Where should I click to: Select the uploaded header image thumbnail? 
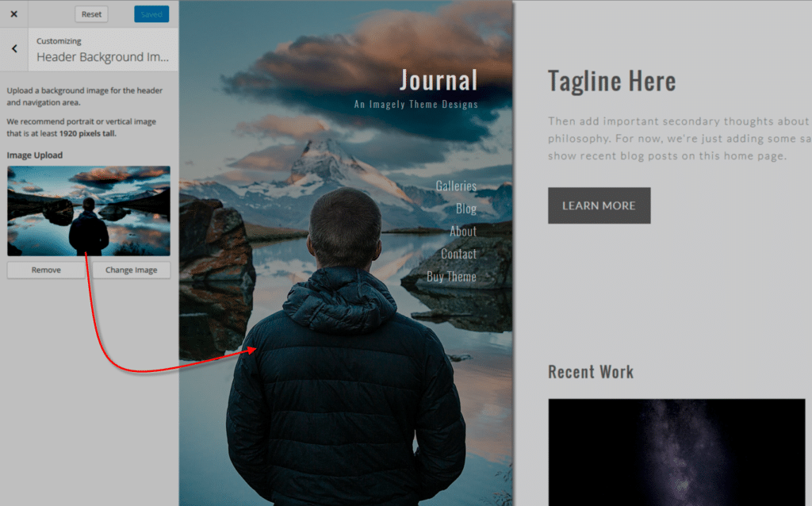point(89,211)
